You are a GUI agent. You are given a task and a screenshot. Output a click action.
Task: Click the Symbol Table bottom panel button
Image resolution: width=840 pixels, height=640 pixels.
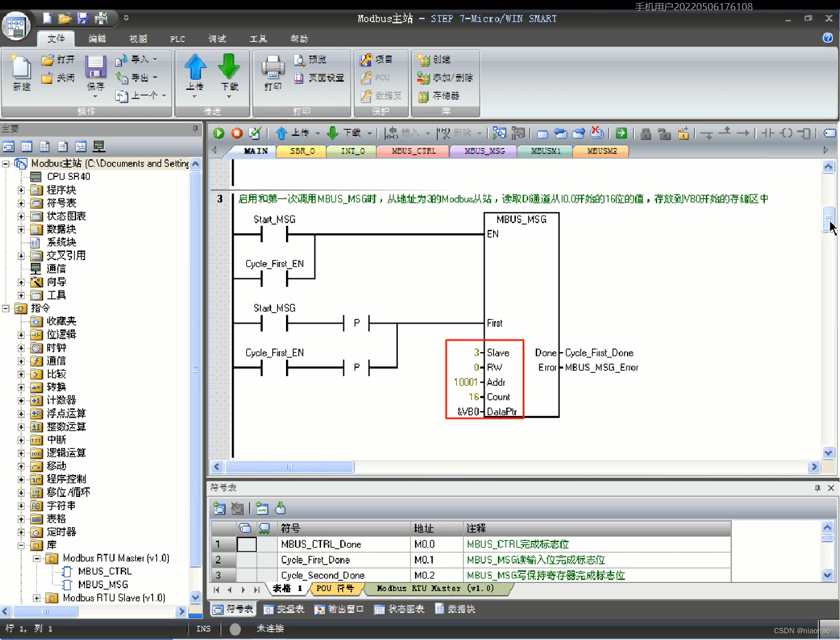pos(233,609)
